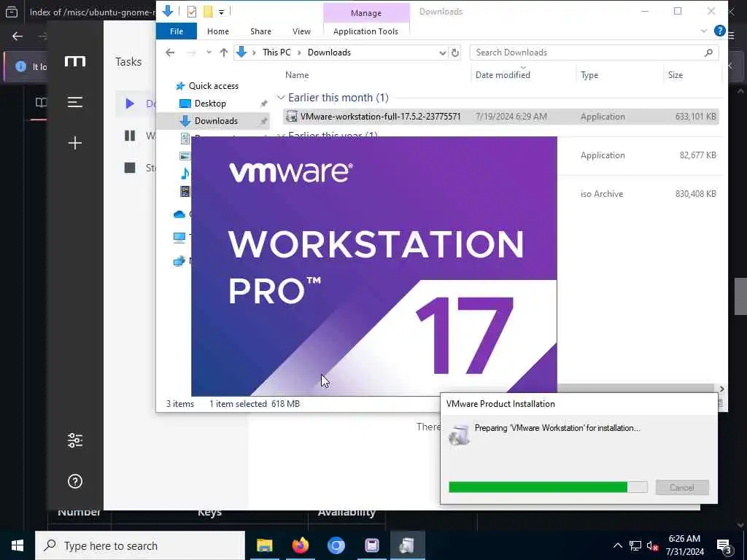747x560 pixels.
Task: Open the notification center icon
Action: point(724,545)
